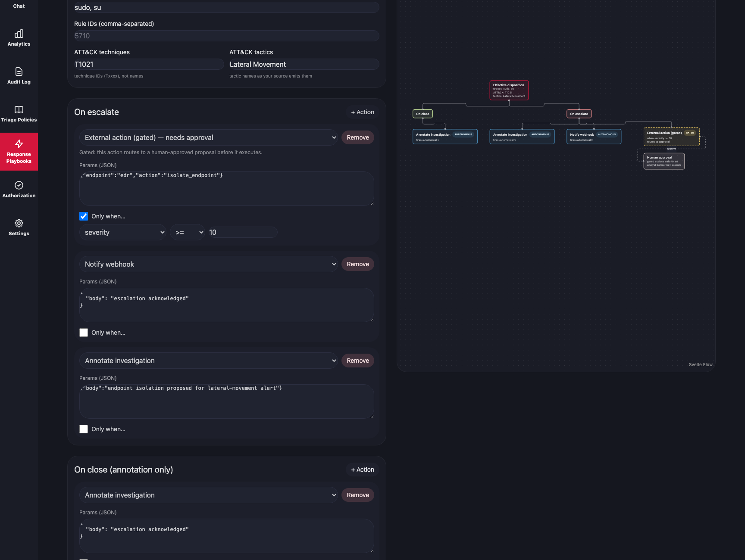Open the External action (gated) type dropdown
The width and height of the screenshot is (745, 560).
click(209, 137)
